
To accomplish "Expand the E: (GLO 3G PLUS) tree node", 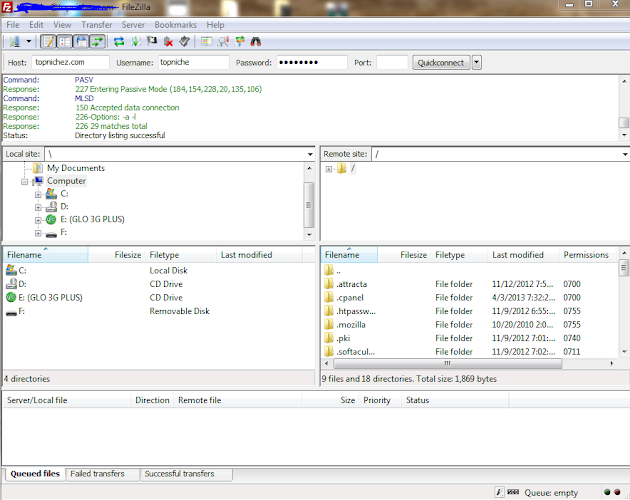I will click(x=38, y=220).
